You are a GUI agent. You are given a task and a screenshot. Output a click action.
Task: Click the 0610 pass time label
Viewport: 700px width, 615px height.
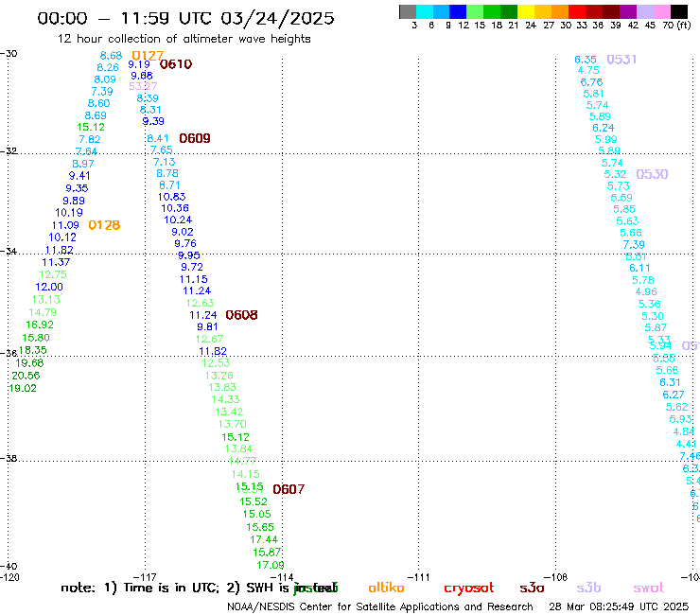(x=176, y=64)
